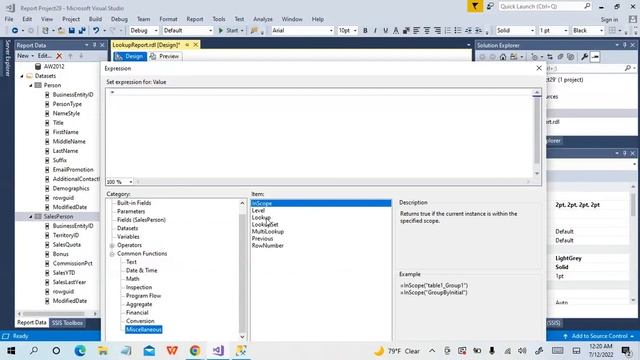Toggle Italic formatting in toolbar
The height and width of the screenshot is (360, 640).
[x=375, y=31]
